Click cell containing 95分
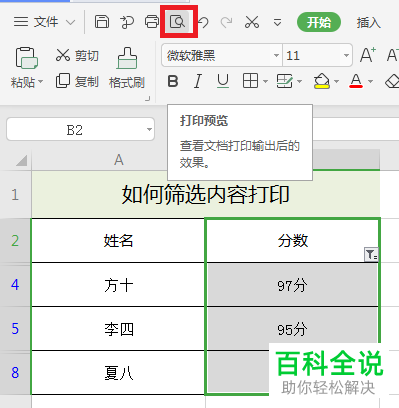The image size is (399, 408). click(292, 329)
